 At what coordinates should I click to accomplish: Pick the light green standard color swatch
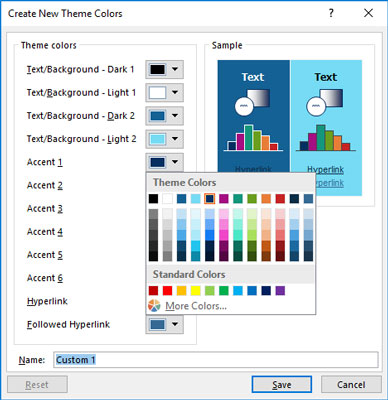210,291
